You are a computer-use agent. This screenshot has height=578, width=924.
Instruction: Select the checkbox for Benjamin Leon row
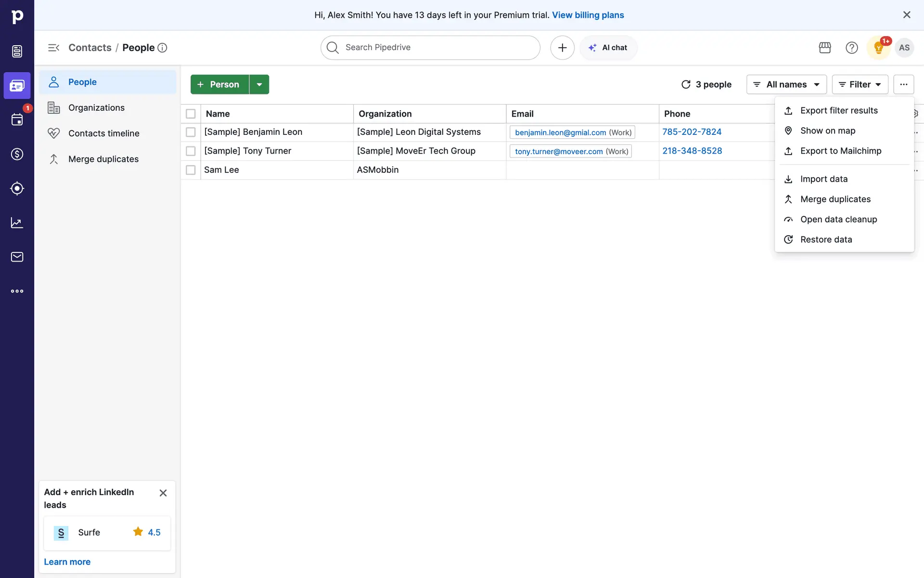tap(191, 132)
